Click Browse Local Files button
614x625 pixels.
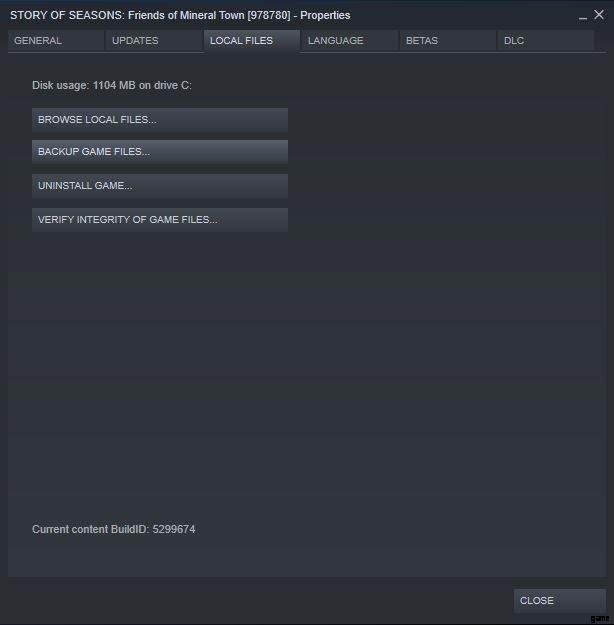(160, 120)
